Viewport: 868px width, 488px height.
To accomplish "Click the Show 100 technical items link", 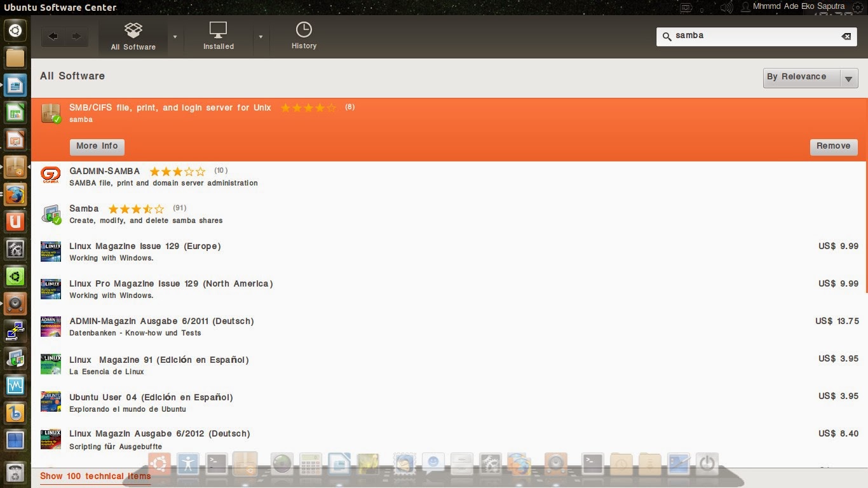I will point(95,477).
